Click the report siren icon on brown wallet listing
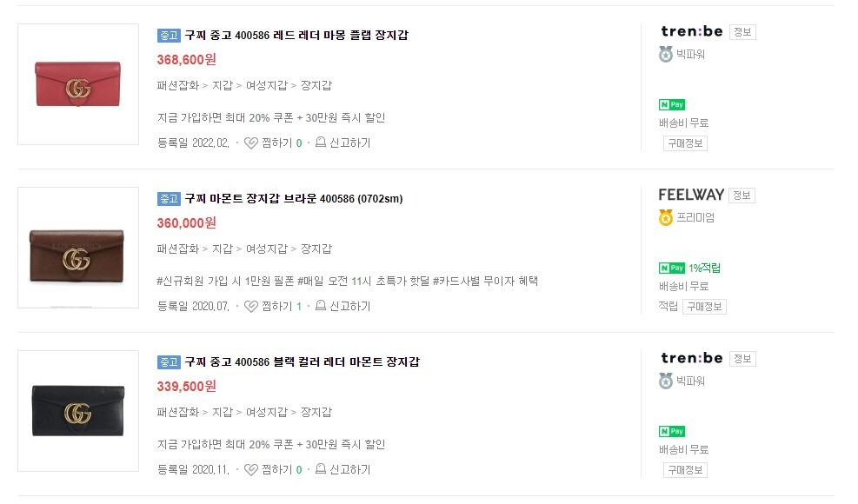858x504 pixels. tap(321, 306)
